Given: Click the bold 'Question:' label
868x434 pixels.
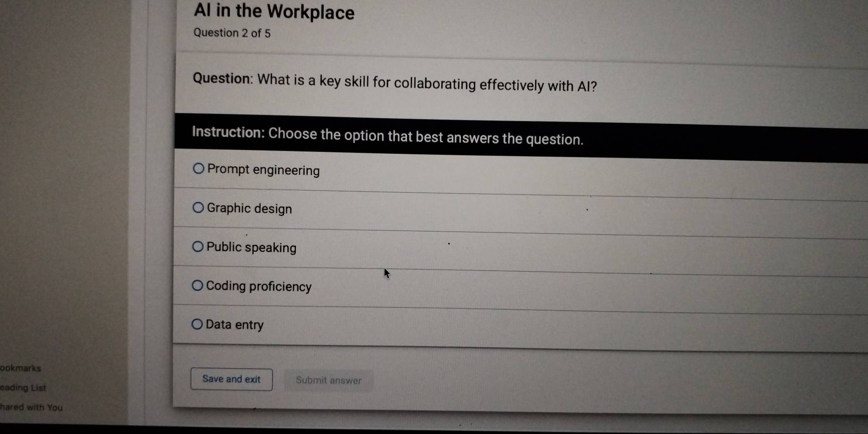Looking at the screenshot, I should [223, 79].
